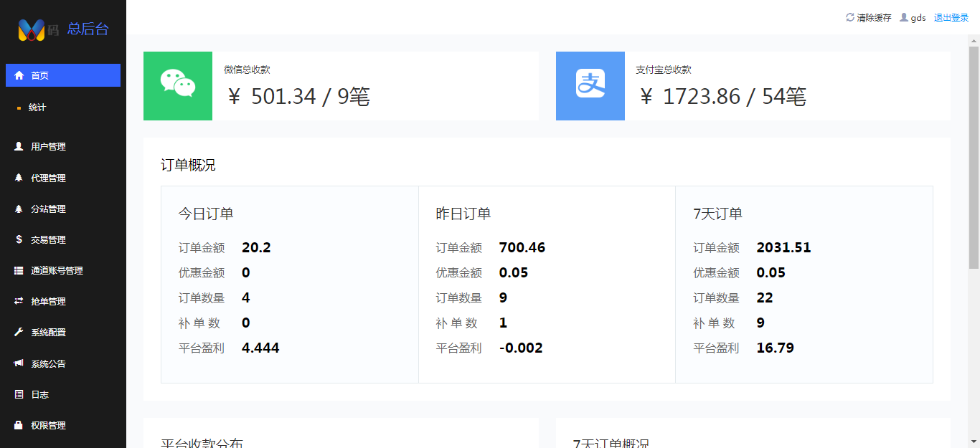Click the user avatar icon beside gds
The image size is (980, 448).
pyautogui.click(x=904, y=17)
